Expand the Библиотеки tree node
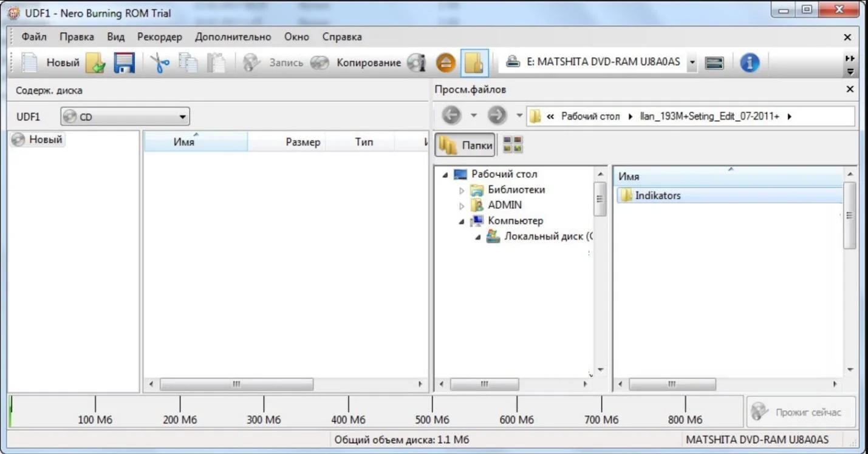The height and width of the screenshot is (454, 868). (462, 190)
